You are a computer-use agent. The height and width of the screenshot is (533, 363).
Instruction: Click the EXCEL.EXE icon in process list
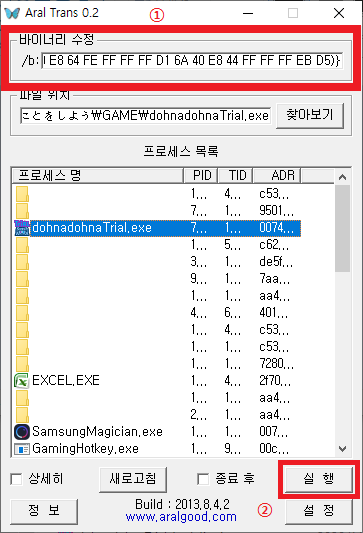[22, 381]
